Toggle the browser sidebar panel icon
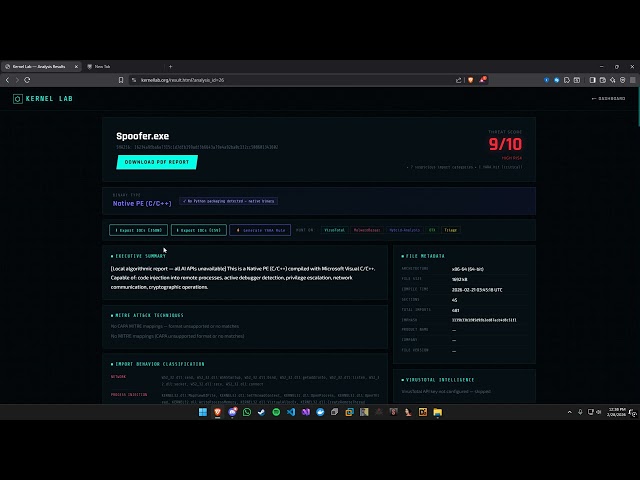The height and width of the screenshot is (480, 640). (592, 80)
